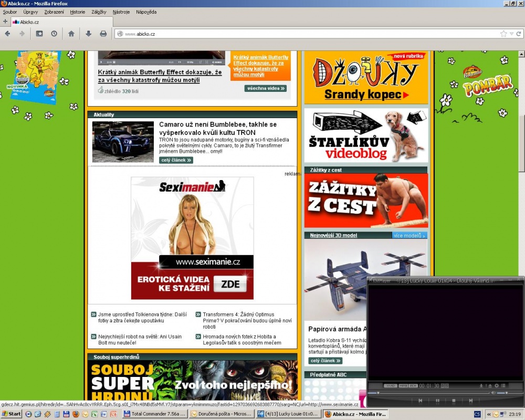Viewport: 525px width, 420px height.
Task: Go back using the Firefox back arrow
Action: pyautogui.click(x=7, y=34)
